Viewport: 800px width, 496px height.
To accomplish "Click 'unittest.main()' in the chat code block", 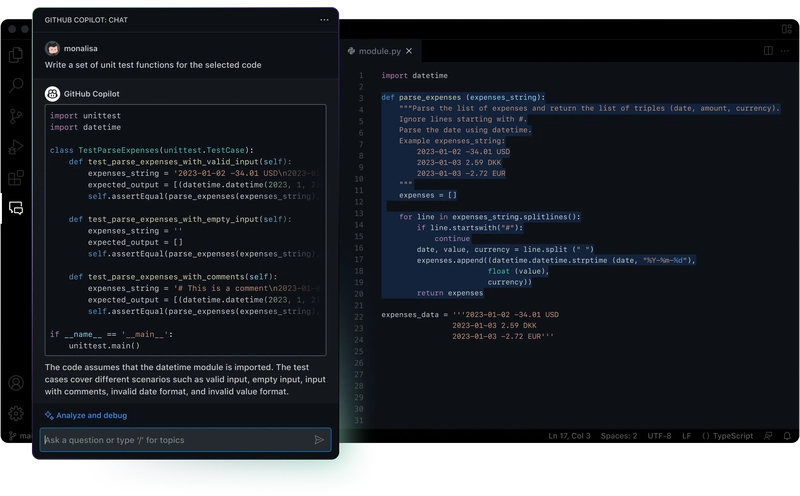I will [x=104, y=346].
